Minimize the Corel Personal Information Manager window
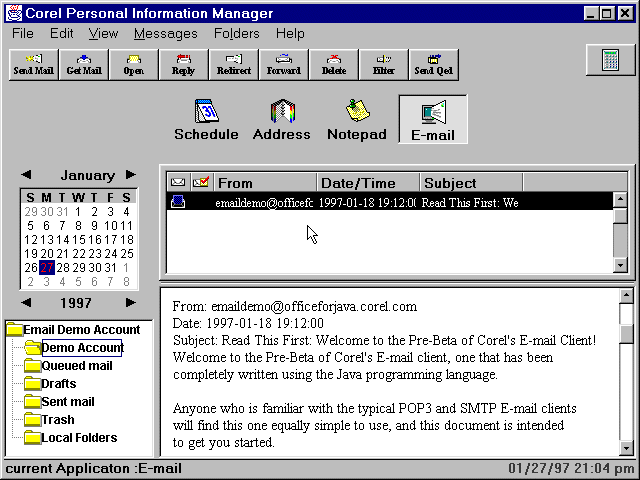 click(591, 13)
